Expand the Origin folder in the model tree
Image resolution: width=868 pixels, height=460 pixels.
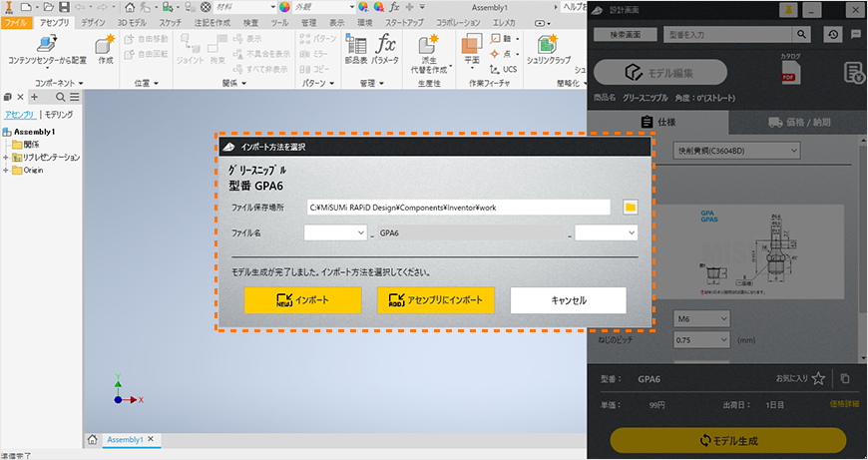[x=7, y=170]
